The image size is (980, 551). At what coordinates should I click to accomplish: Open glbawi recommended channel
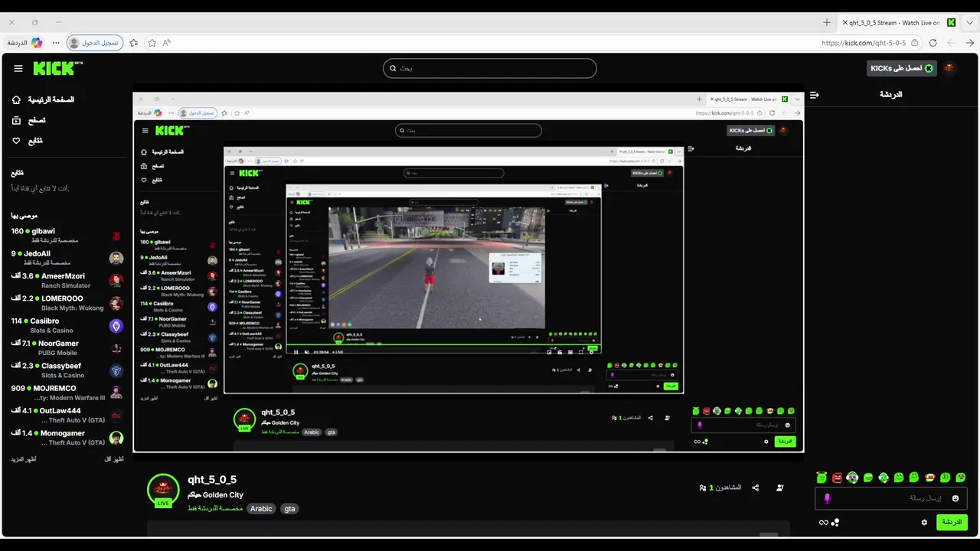pyautogui.click(x=67, y=235)
